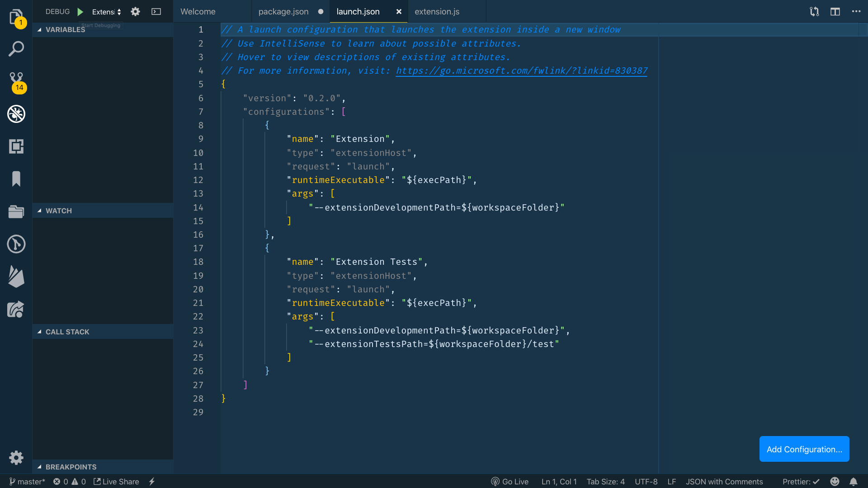This screenshot has width=868, height=488.
Task: Click the Add Configuration... button
Action: click(x=804, y=449)
